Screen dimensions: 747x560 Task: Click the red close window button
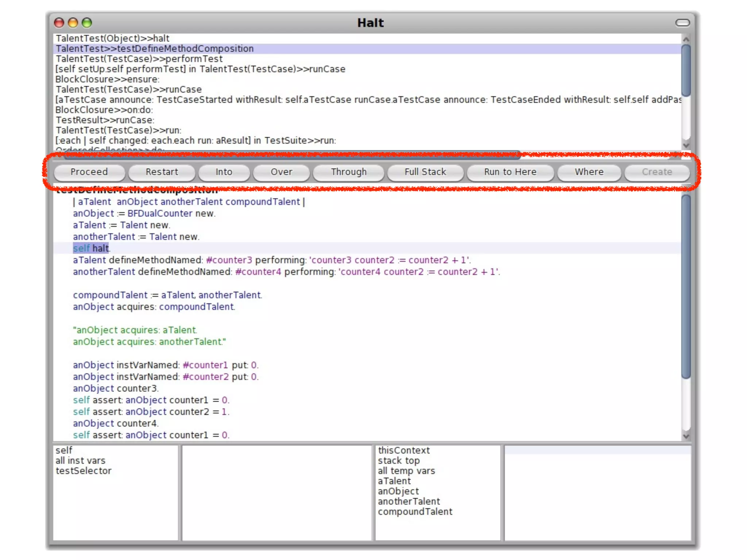click(x=59, y=23)
